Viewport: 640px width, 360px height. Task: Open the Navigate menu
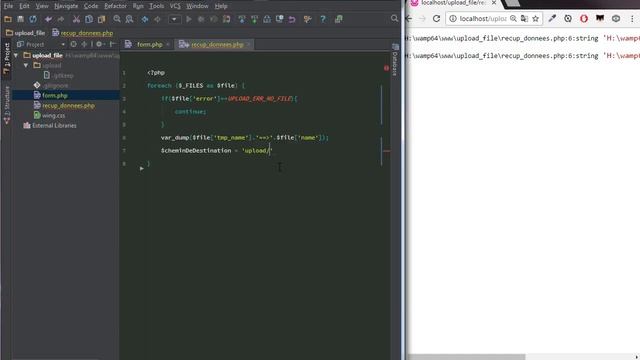pos(66,6)
